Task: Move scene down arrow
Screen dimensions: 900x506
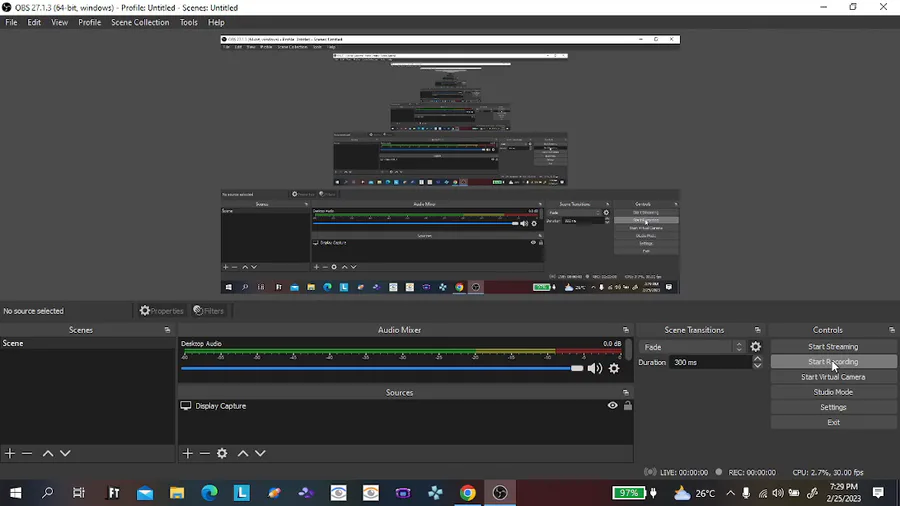Action: click(65, 453)
